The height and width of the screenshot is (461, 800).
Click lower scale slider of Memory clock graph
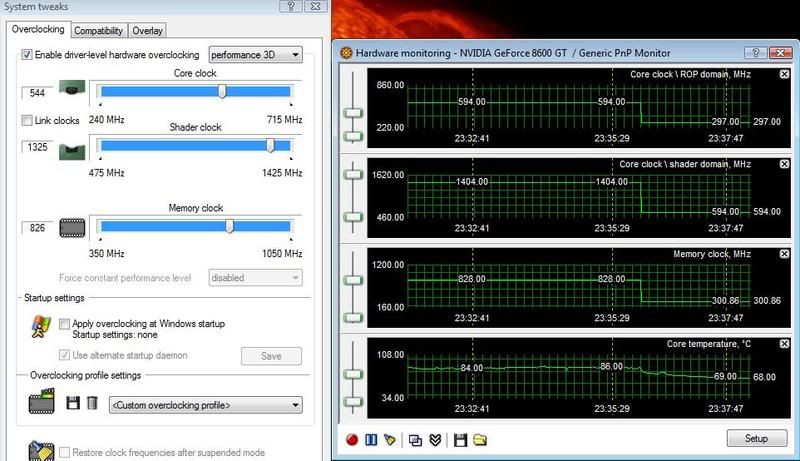tap(353, 318)
